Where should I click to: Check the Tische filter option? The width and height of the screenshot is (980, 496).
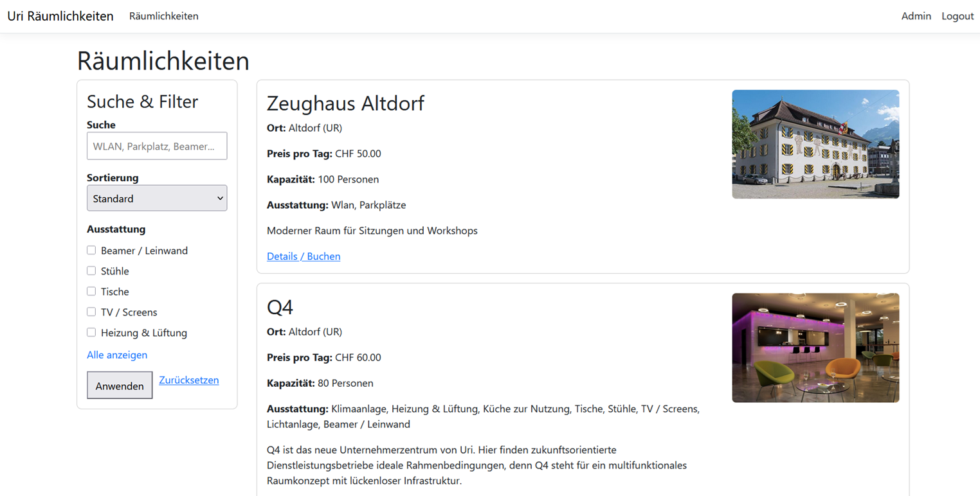tap(91, 291)
